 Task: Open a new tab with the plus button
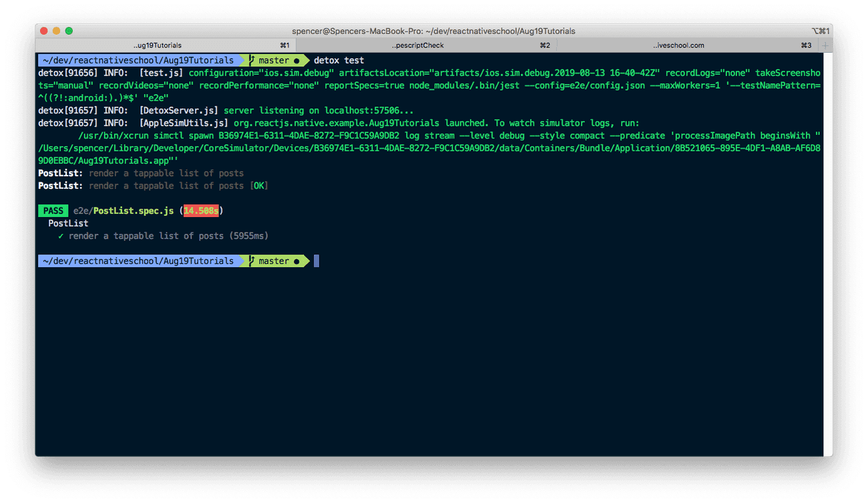coord(825,45)
